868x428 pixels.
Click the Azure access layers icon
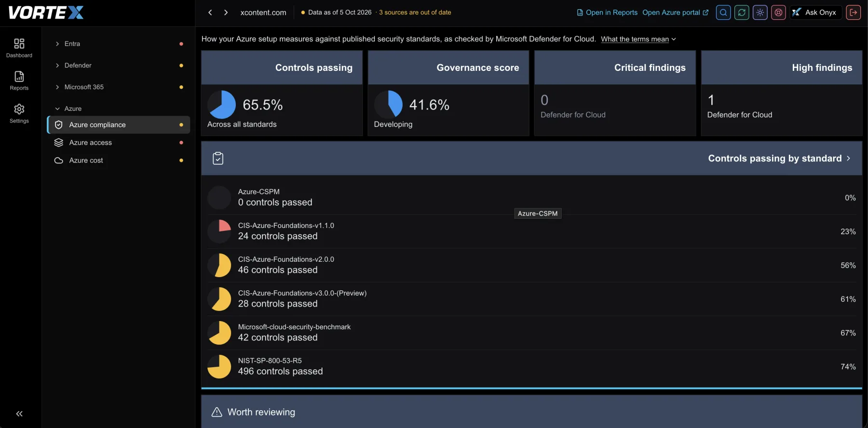pos(59,143)
